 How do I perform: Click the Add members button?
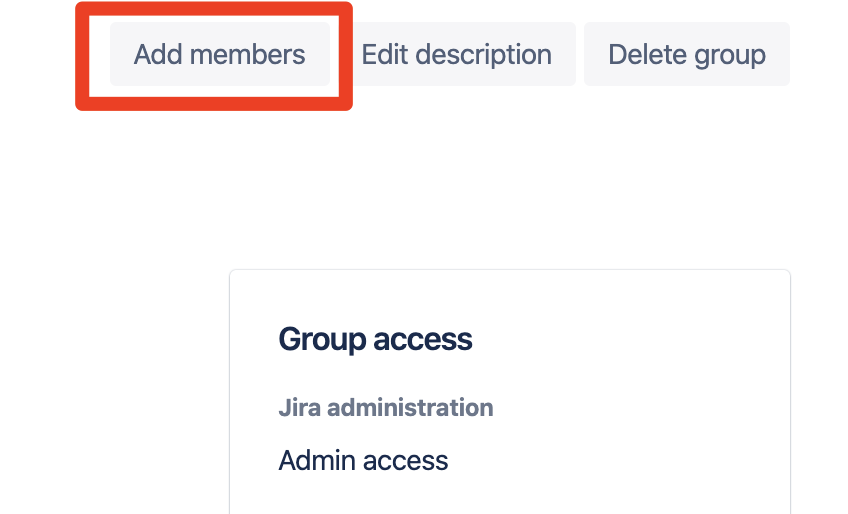219,54
